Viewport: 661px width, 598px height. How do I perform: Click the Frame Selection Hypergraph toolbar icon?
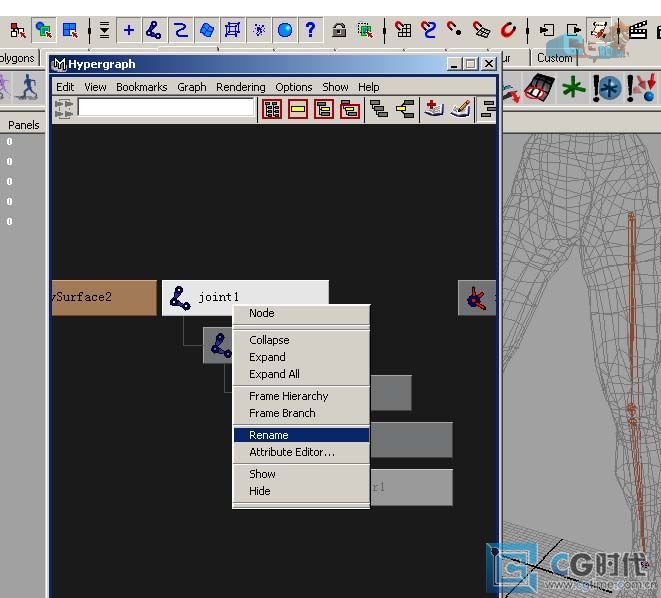tap(298, 110)
